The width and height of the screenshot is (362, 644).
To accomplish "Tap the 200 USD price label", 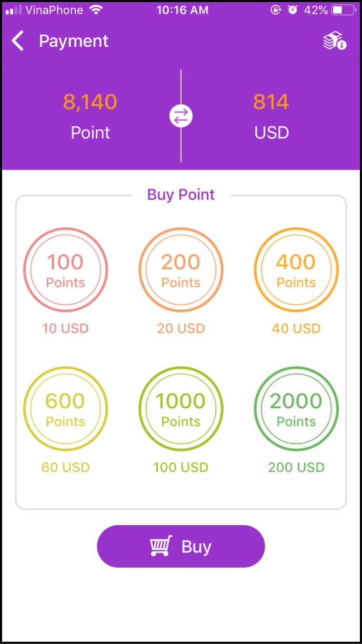I will tap(296, 467).
